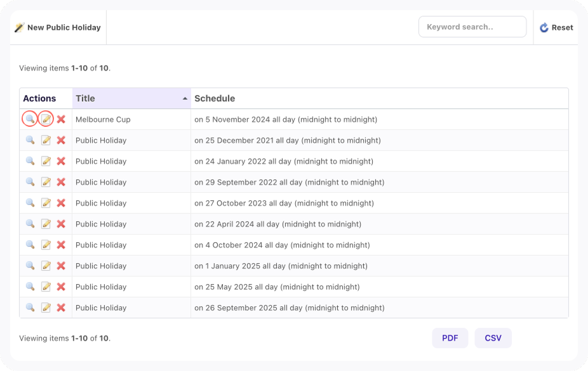Delete the Melbourne Cup holiday

pyautogui.click(x=61, y=119)
